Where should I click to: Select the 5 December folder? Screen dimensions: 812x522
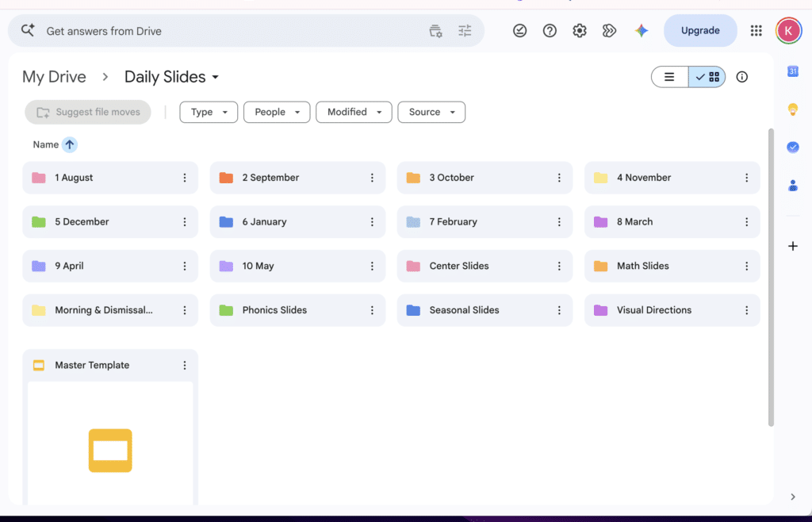click(x=110, y=221)
